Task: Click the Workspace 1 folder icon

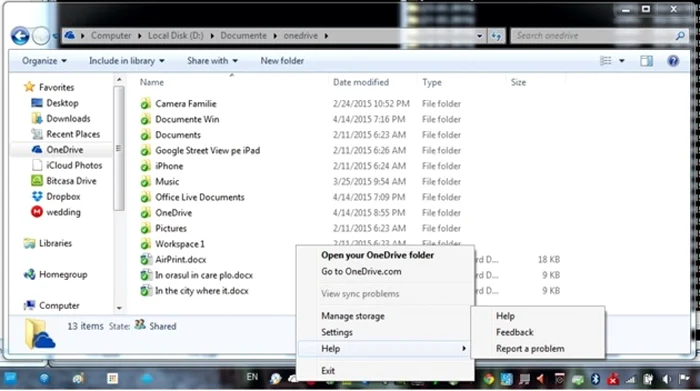Action: (x=145, y=244)
